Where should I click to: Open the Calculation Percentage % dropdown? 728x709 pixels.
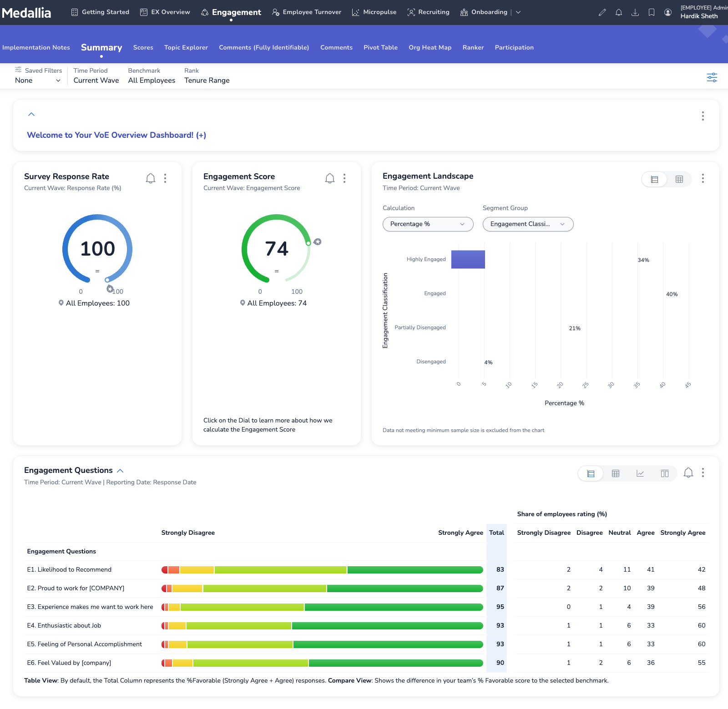click(x=428, y=224)
